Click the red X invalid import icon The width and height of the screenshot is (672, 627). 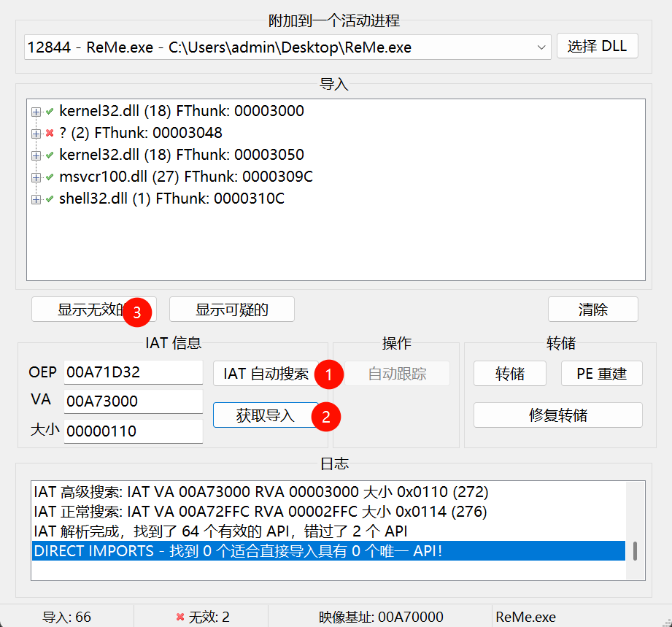pyautogui.click(x=50, y=134)
